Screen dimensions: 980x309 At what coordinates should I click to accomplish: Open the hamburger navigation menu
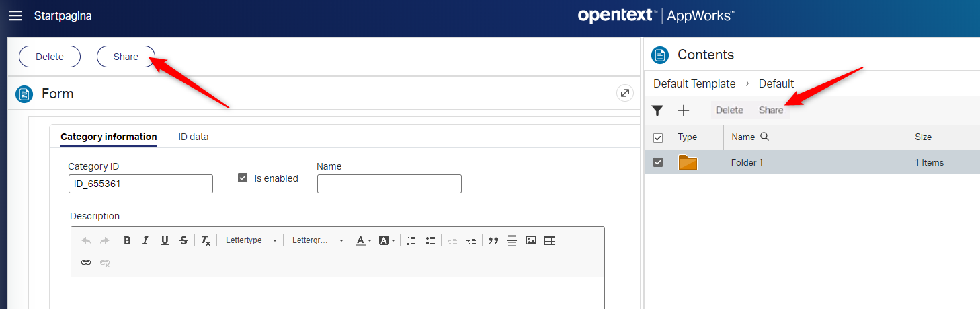(15, 16)
